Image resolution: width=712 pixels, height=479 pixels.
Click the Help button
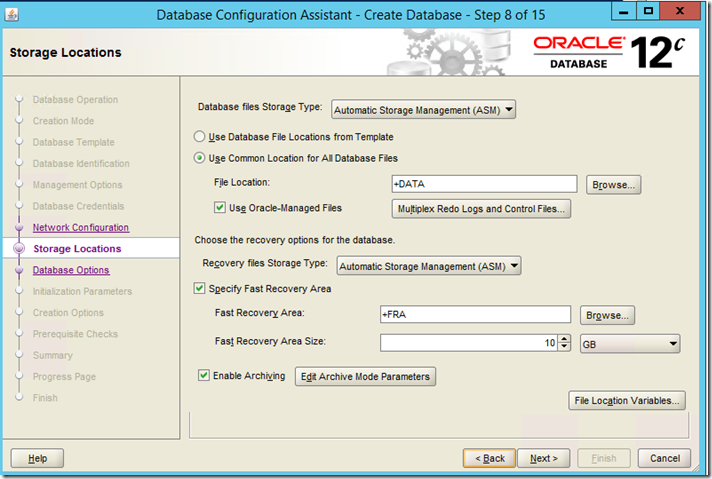pyautogui.click(x=37, y=458)
